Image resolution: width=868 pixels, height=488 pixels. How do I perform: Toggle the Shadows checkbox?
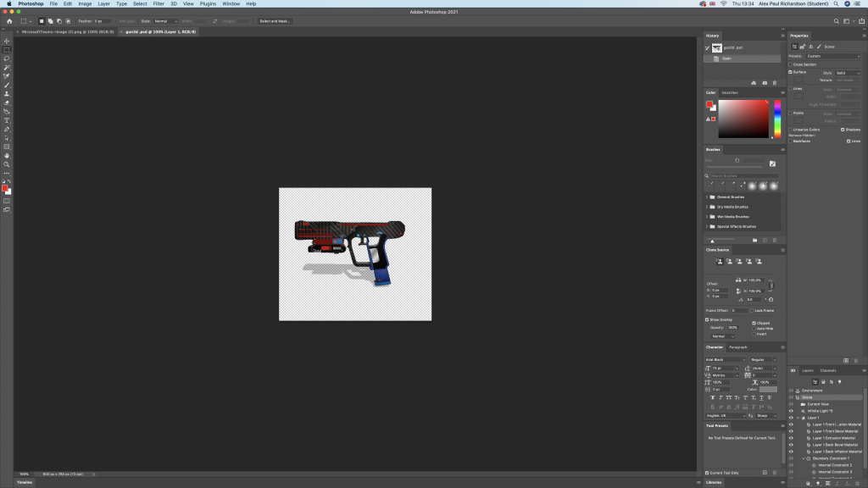point(843,130)
